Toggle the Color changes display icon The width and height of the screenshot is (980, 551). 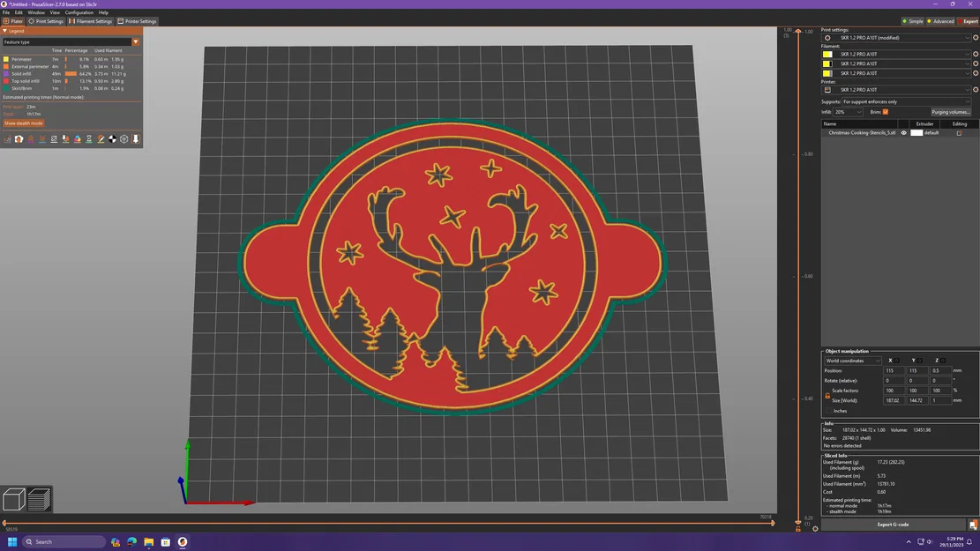[x=78, y=139]
